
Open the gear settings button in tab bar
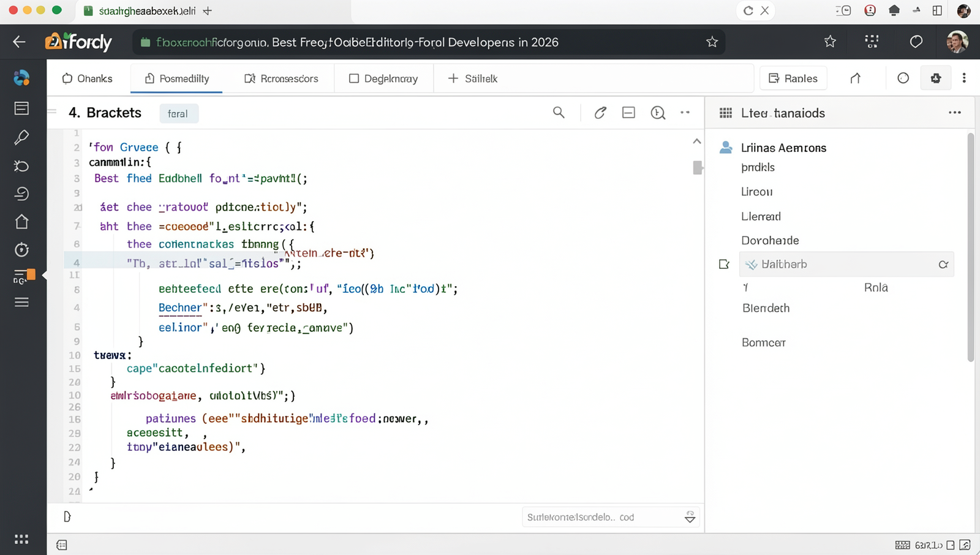[936, 78]
